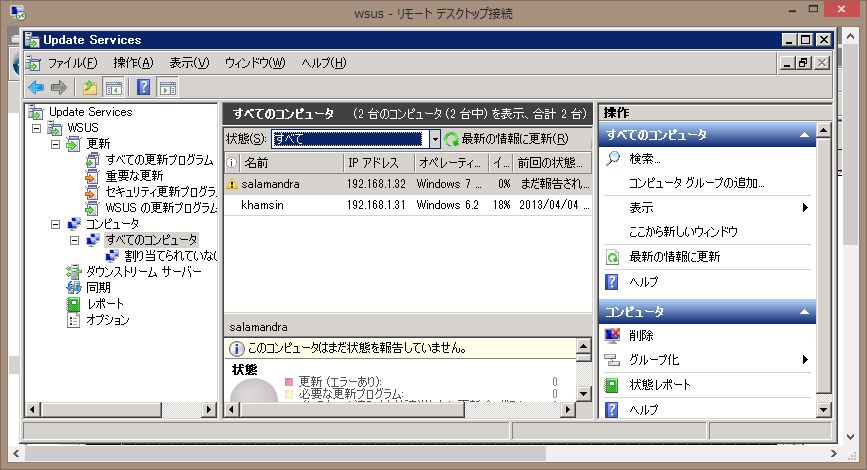Select the khamsin computer row
Screen dimensions: 867x470
pos(408,205)
